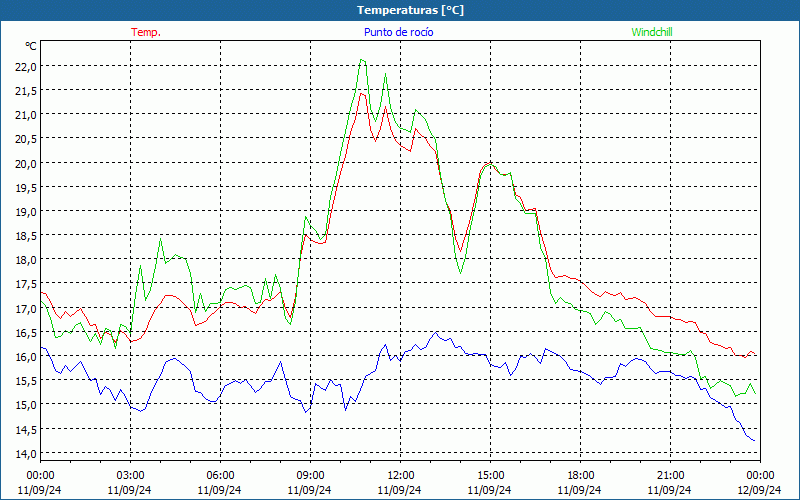Click the 18,5 y-axis value
The width and height of the screenshot is (800, 500).
click(27, 235)
